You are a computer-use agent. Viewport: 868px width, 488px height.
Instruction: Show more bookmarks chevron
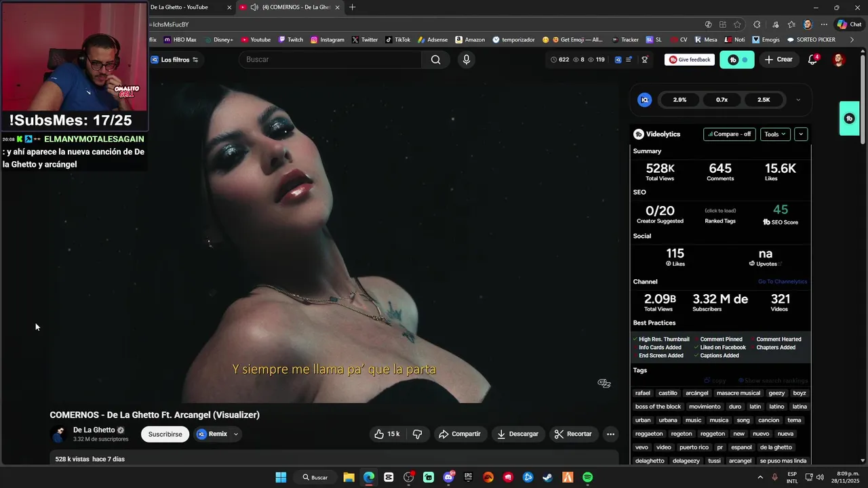pos(852,39)
